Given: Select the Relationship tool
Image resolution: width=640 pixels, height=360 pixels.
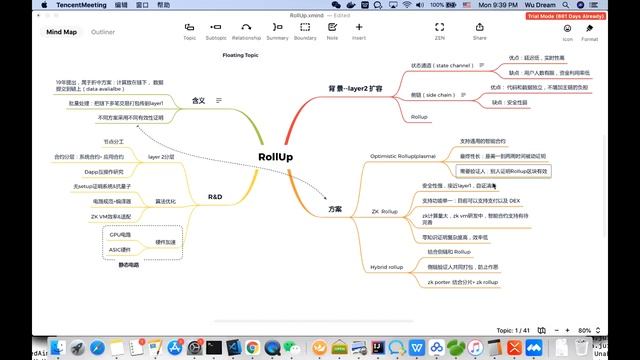Looking at the screenshot, I should [246, 31].
